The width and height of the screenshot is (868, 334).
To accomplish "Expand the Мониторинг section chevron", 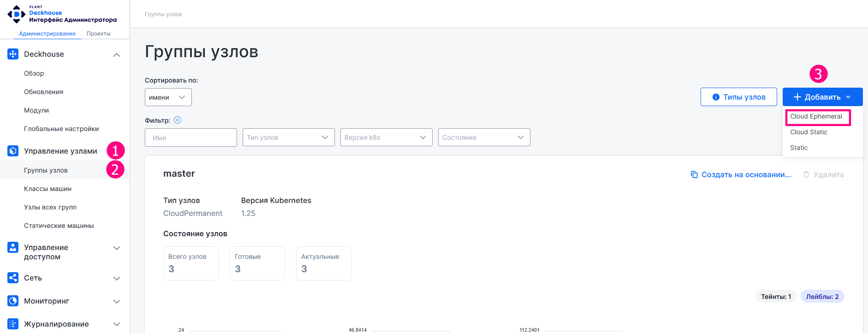I will [117, 302].
